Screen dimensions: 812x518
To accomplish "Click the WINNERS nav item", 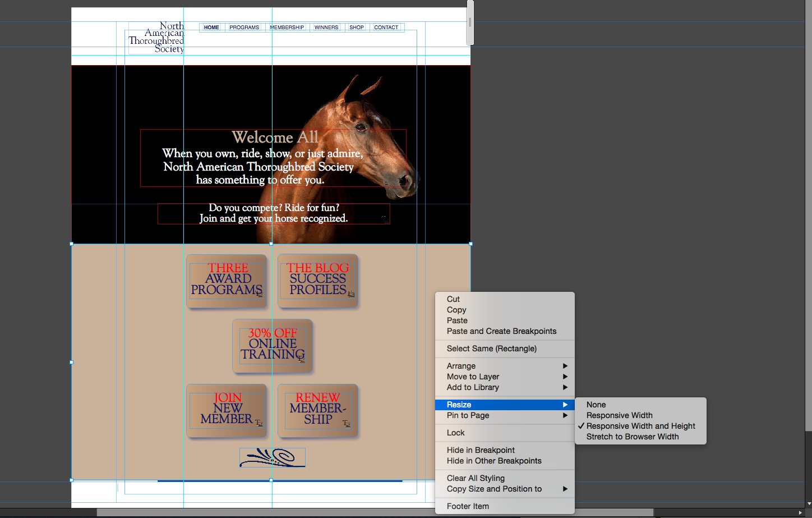I will [326, 27].
